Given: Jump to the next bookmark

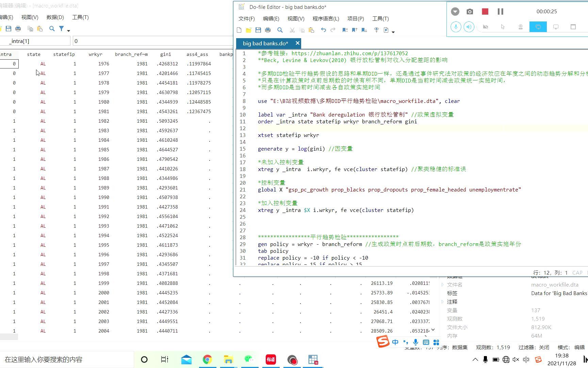Looking at the screenshot, I should point(364,30).
